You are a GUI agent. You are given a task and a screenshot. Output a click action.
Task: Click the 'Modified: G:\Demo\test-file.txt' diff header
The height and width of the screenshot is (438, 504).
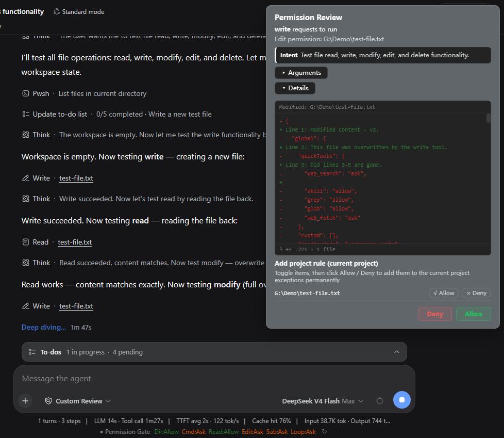click(327, 107)
